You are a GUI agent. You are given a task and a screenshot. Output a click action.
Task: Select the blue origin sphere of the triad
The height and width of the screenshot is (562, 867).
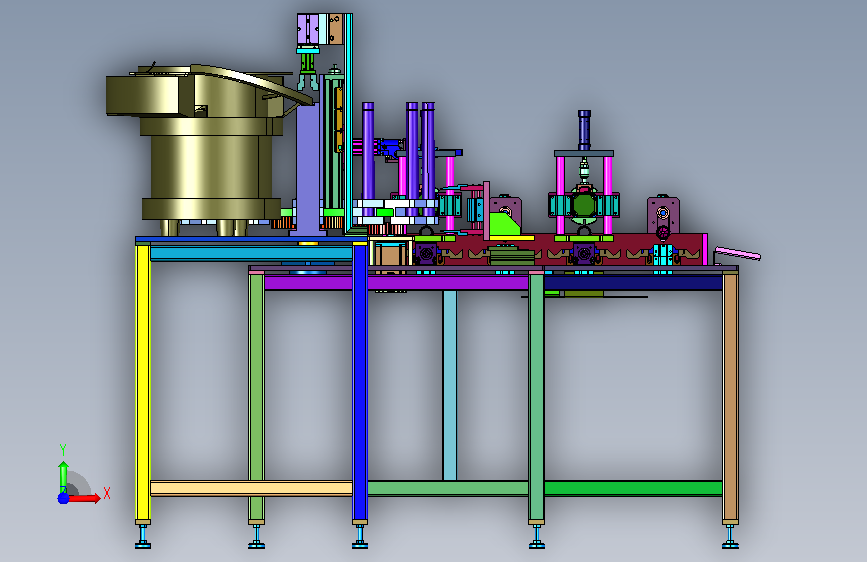pos(63,498)
